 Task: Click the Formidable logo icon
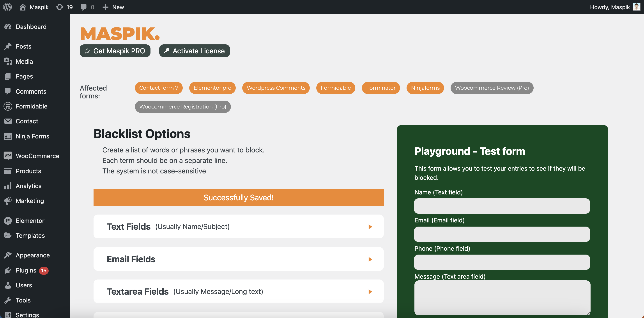[8, 106]
